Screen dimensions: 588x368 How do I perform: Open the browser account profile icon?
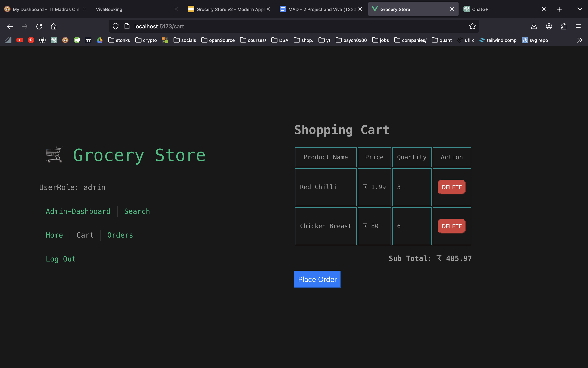pyautogui.click(x=549, y=26)
